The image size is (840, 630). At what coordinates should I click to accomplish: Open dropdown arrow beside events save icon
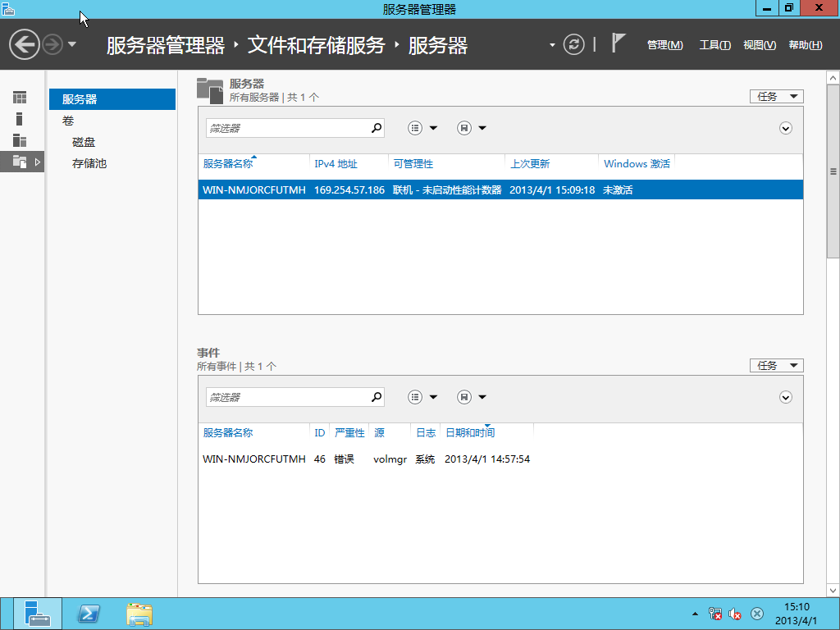click(482, 397)
